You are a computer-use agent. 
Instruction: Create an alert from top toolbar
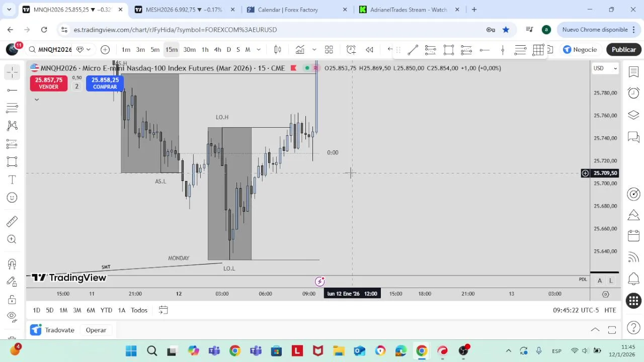tap(351, 49)
